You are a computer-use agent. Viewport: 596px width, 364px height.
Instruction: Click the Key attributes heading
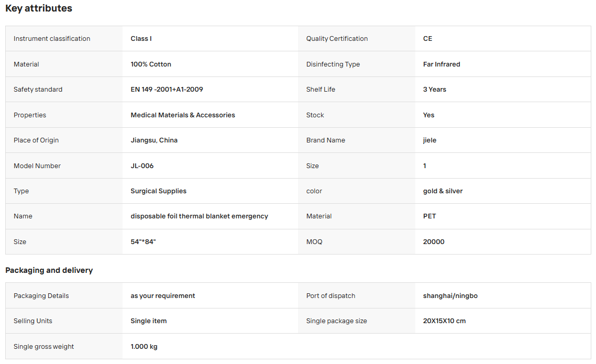[x=39, y=8]
